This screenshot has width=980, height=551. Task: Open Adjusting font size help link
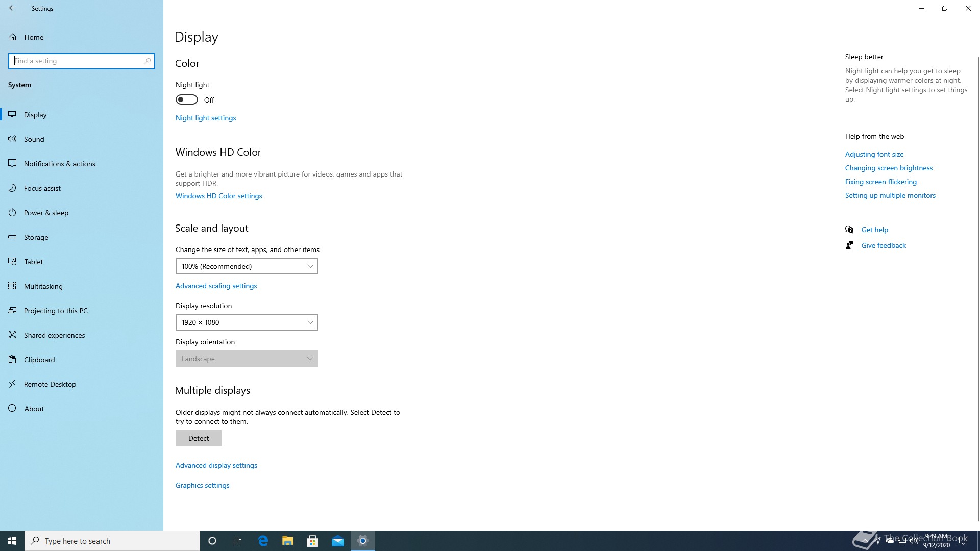click(874, 154)
